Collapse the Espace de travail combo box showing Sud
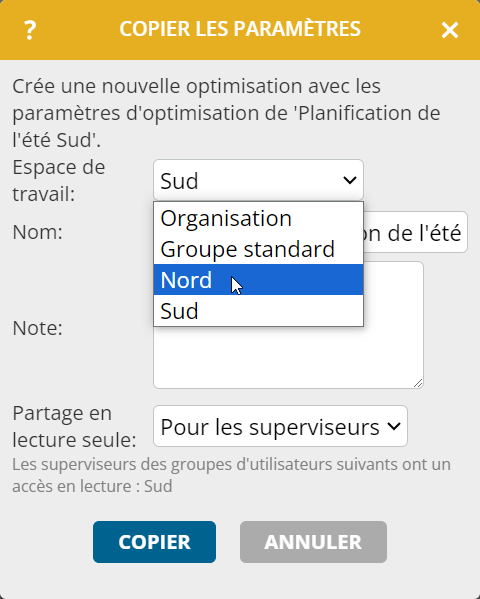 [x=258, y=180]
